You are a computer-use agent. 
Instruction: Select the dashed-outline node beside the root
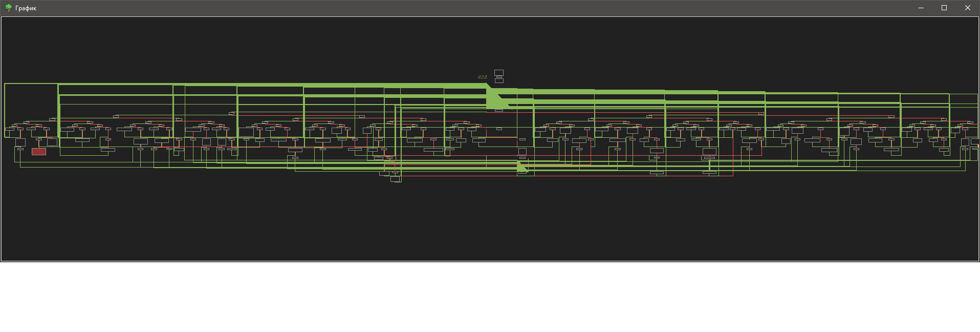pos(483,77)
